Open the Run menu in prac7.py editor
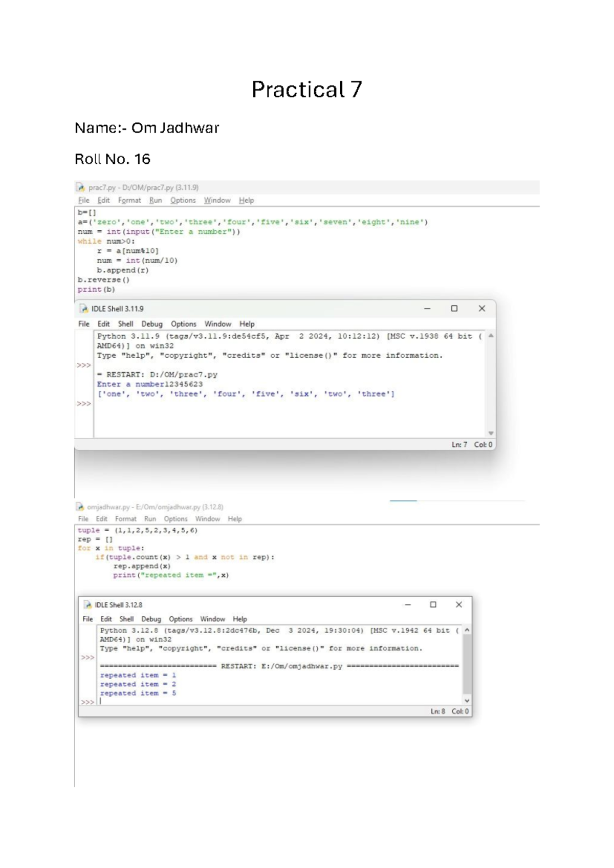The width and height of the screenshot is (614, 868). point(156,200)
